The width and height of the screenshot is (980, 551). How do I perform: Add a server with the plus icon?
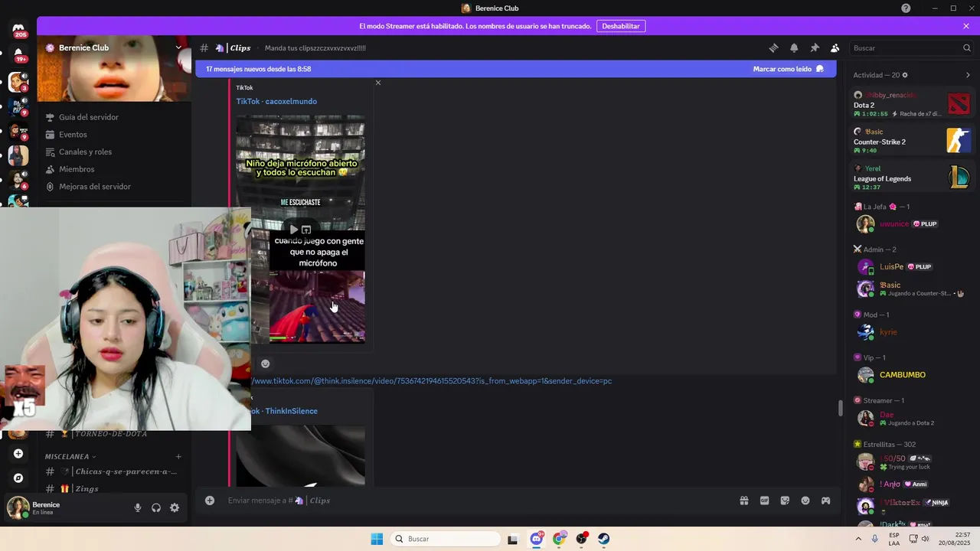(x=18, y=453)
